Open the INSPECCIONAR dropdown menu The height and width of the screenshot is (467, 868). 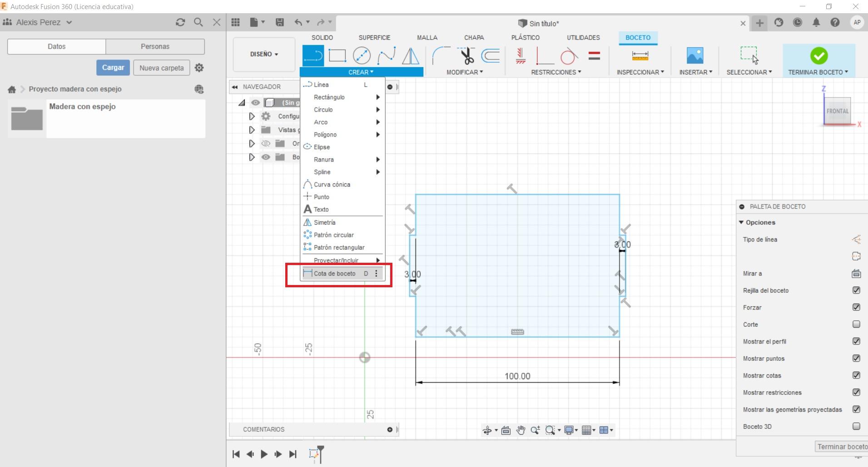[x=640, y=72]
